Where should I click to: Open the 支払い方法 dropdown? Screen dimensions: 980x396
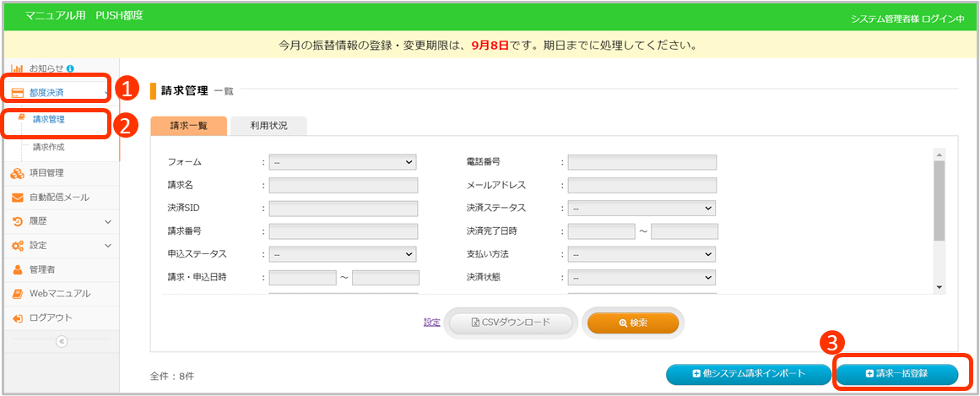pyautogui.click(x=642, y=253)
